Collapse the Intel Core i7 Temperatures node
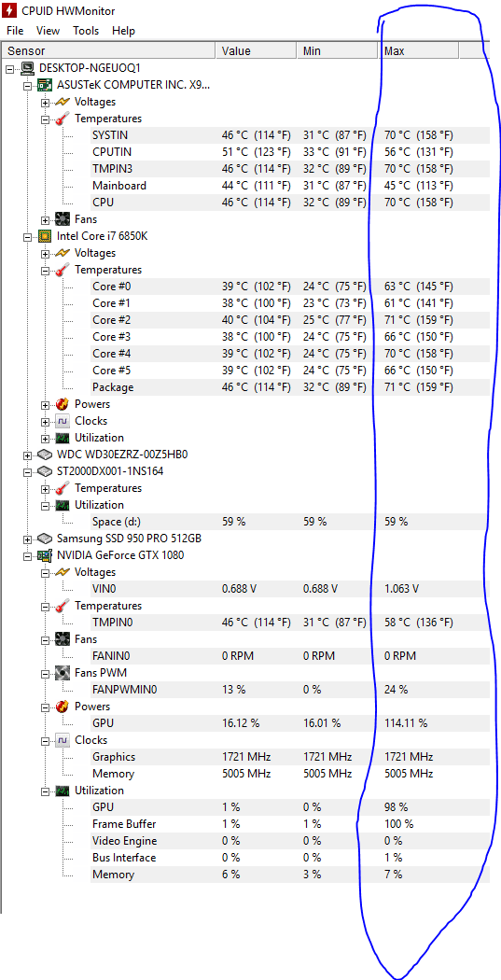 45,270
